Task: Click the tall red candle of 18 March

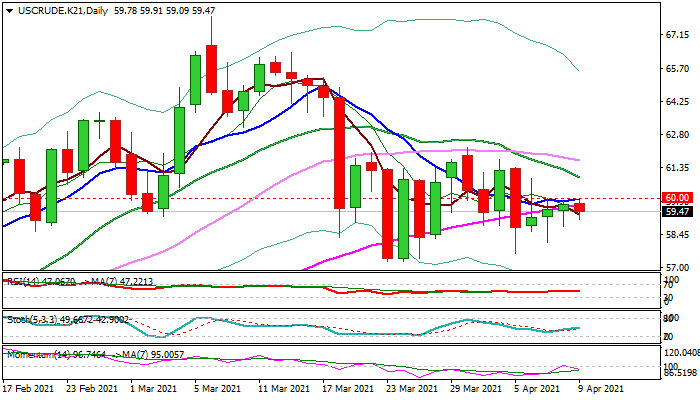Action: [x=339, y=152]
